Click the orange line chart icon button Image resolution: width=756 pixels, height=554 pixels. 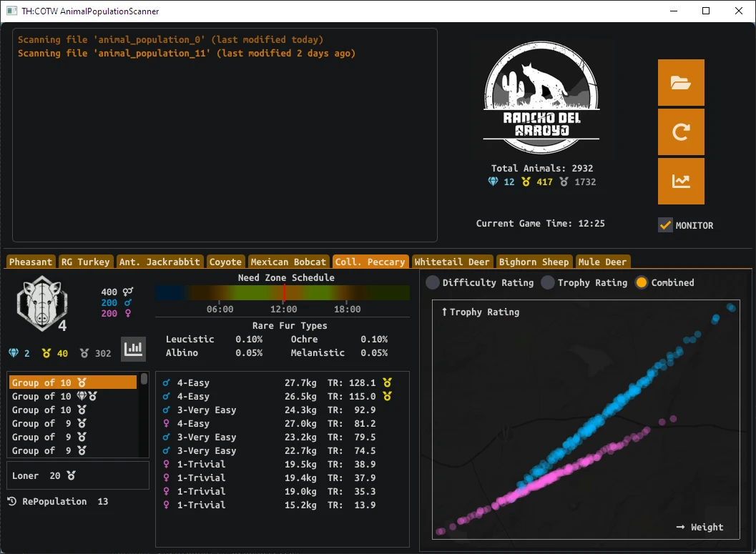click(x=681, y=181)
